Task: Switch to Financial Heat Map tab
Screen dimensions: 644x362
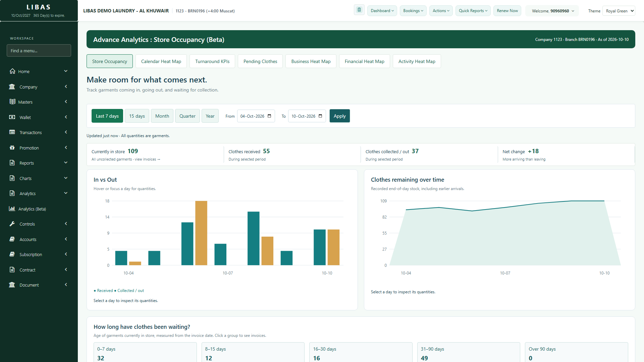Action: (x=364, y=61)
